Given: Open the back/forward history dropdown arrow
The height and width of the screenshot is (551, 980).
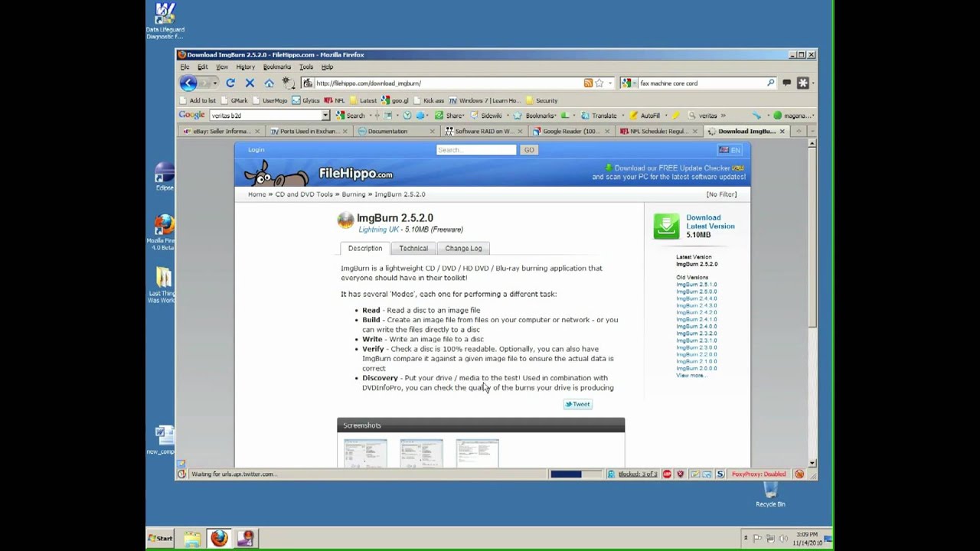Looking at the screenshot, I should [215, 83].
